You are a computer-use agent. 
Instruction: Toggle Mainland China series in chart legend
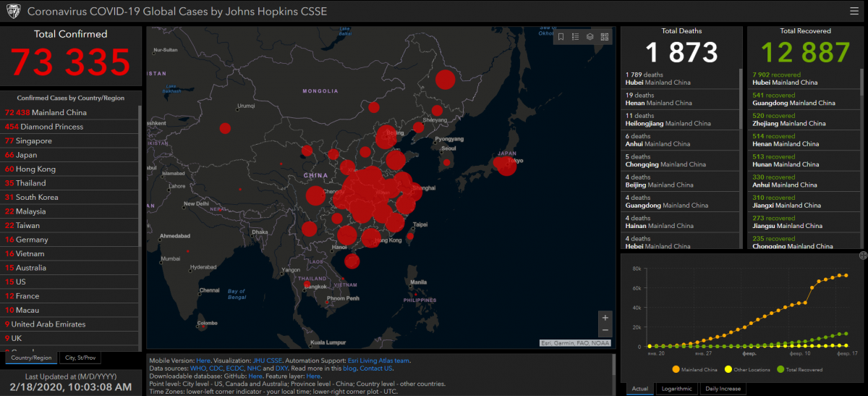pos(696,369)
